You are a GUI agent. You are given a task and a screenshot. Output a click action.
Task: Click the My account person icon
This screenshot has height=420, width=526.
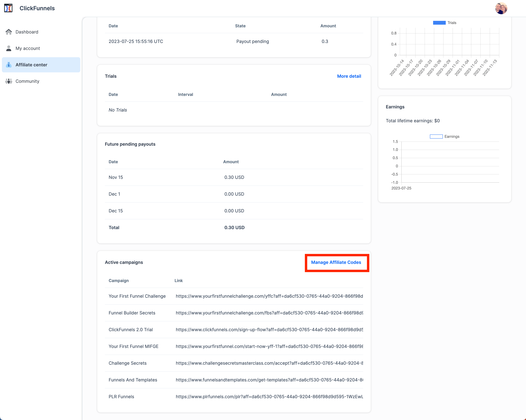pos(9,48)
